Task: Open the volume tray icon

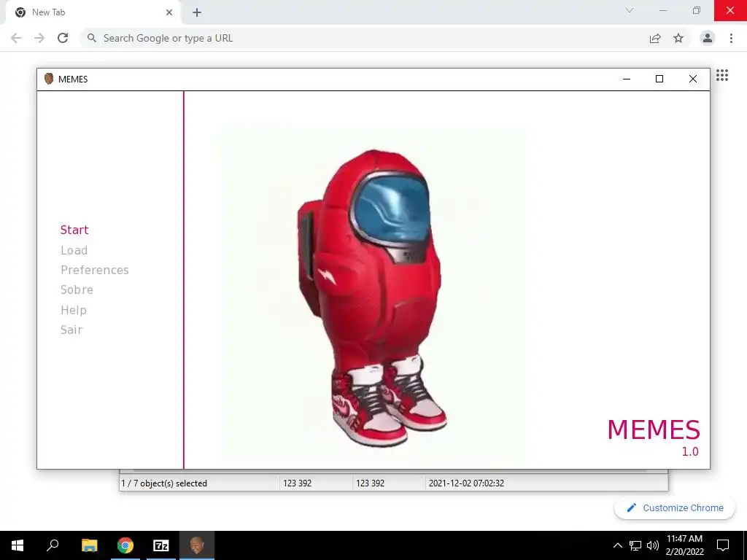Action: (x=653, y=545)
